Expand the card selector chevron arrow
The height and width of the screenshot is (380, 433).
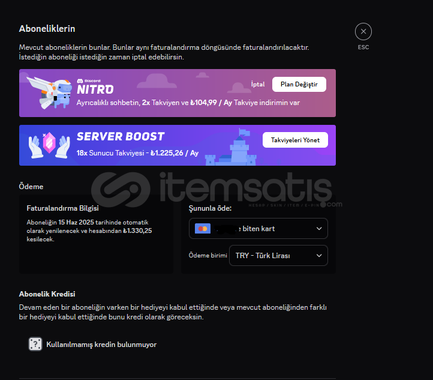click(x=319, y=229)
